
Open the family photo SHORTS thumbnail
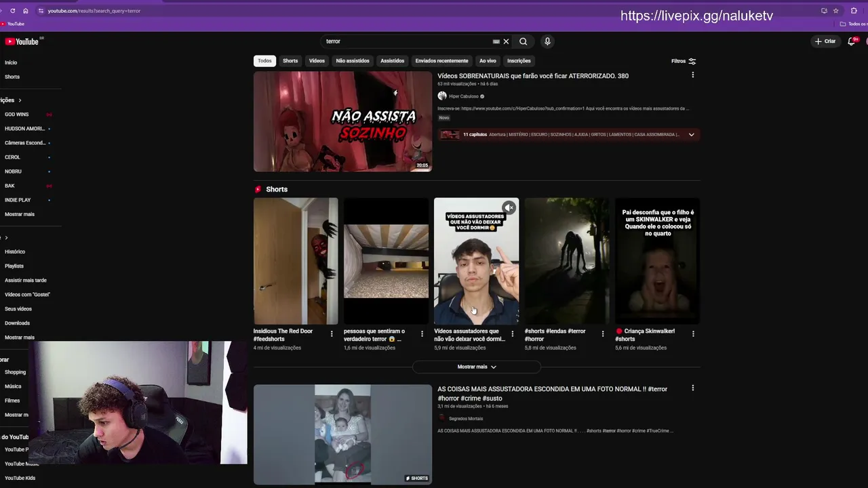pyautogui.click(x=342, y=434)
